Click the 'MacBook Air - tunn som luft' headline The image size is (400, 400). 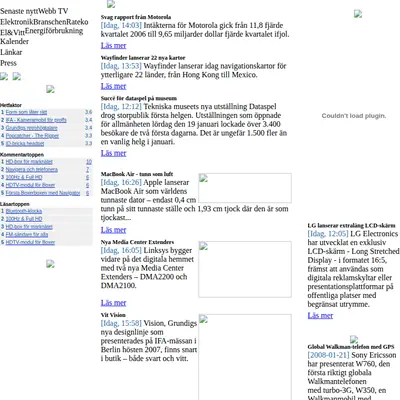137,174
